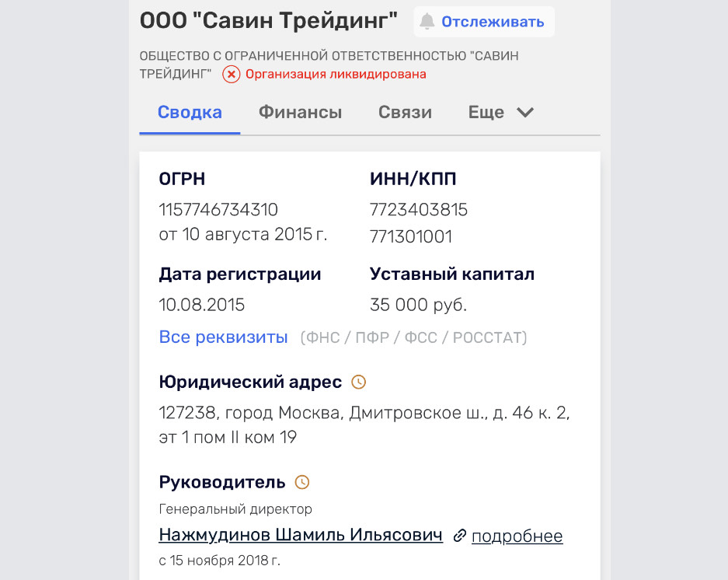Image resolution: width=728 pixels, height=580 pixels.
Task: Click the Организация ликвидирована status text
Action: tap(336, 75)
